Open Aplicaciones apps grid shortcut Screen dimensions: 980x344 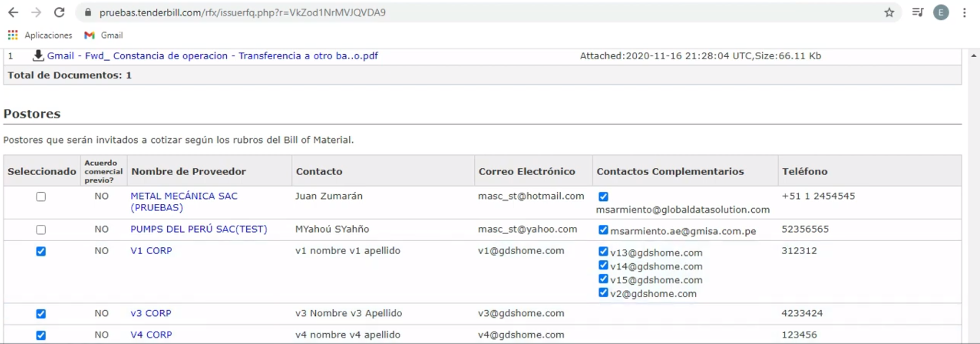pyautogui.click(x=40, y=35)
